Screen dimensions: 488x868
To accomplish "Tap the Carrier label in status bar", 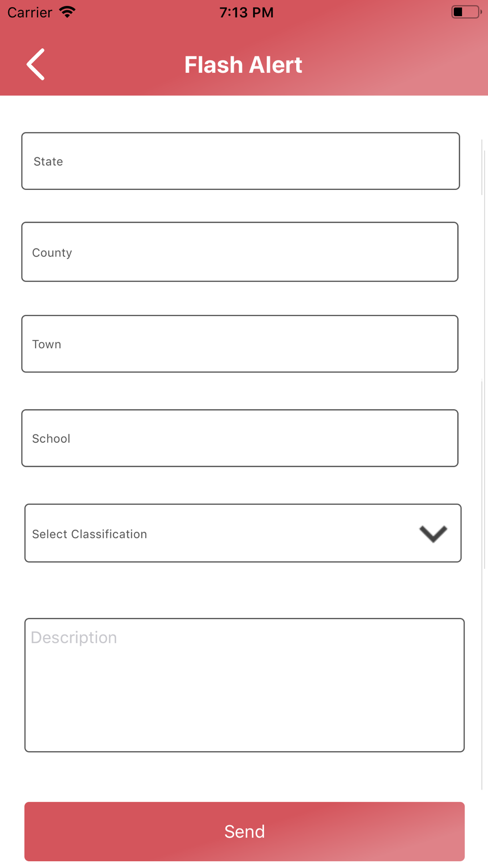I will [30, 12].
